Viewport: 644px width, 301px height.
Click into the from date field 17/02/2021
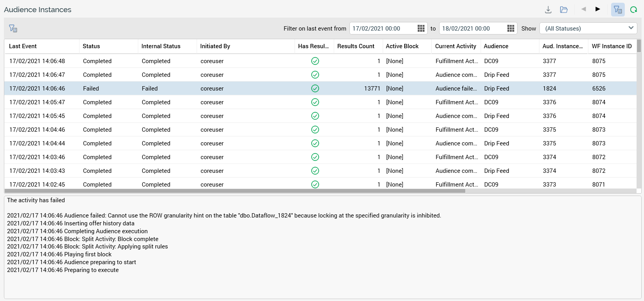[382, 28]
